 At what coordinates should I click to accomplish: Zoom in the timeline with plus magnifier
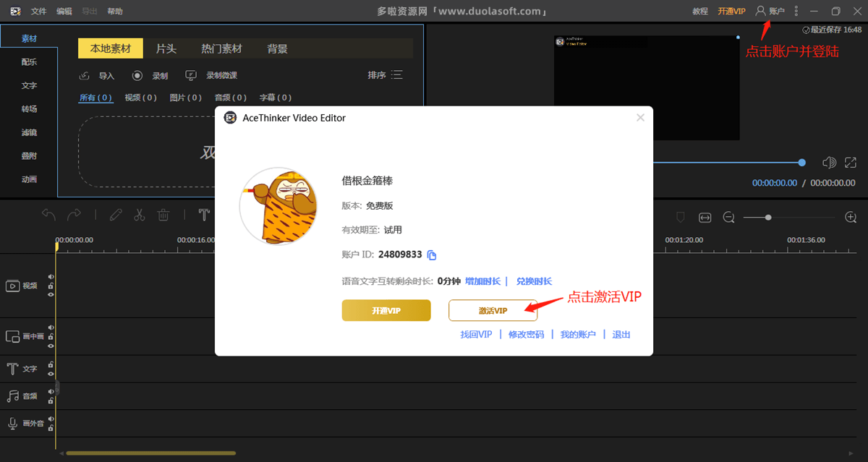pos(851,217)
